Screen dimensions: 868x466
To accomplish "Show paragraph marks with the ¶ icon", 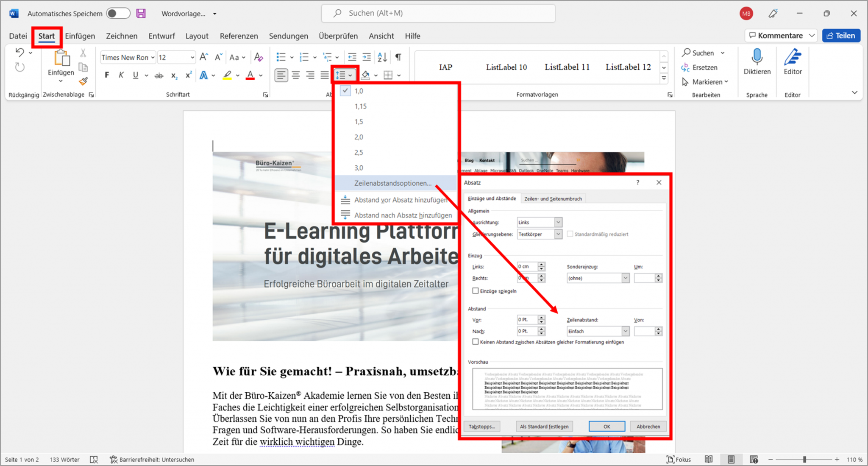I will tap(398, 57).
